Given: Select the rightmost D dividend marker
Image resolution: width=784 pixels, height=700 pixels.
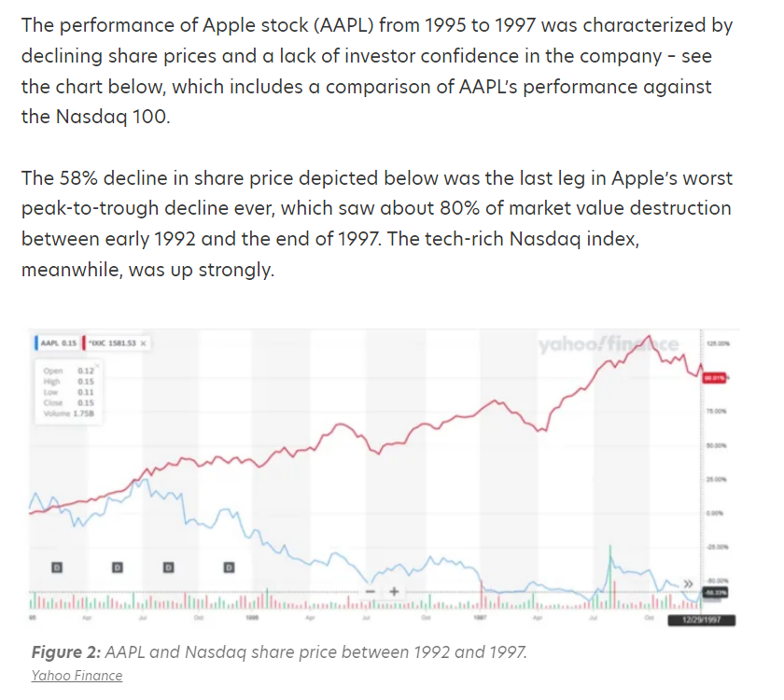Looking at the screenshot, I should point(229,567).
